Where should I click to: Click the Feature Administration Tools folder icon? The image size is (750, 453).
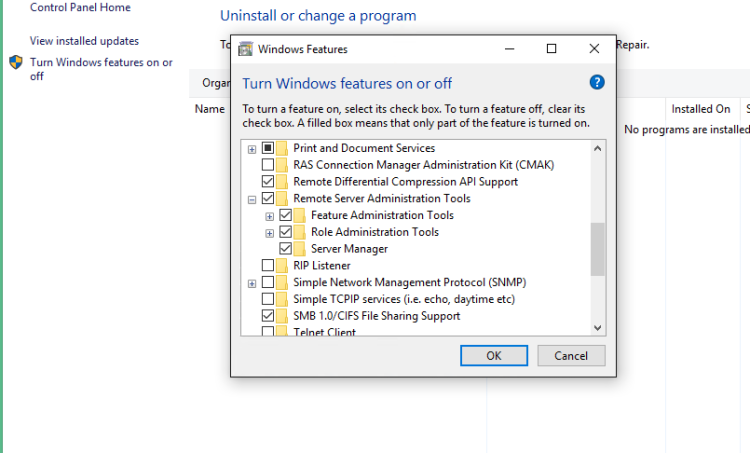[x=300, y=215]
